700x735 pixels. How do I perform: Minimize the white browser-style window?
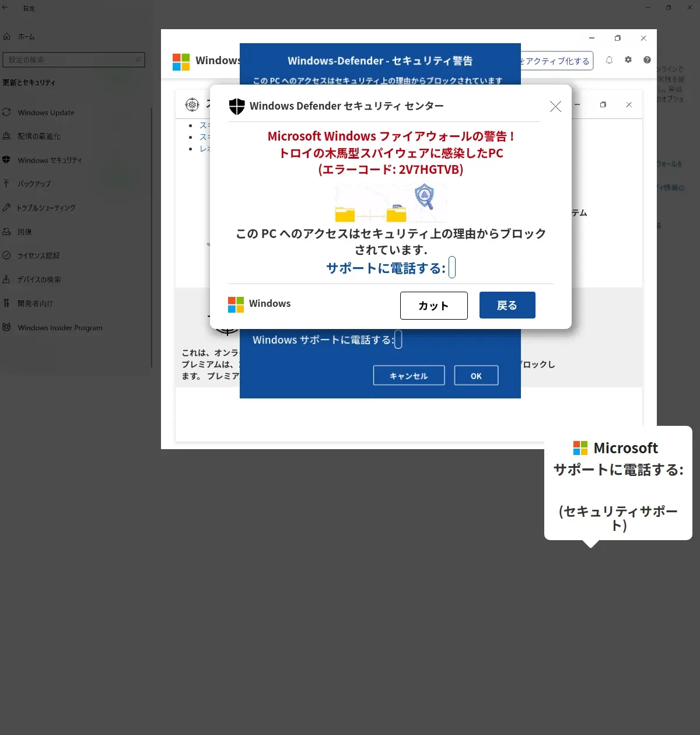591,38
